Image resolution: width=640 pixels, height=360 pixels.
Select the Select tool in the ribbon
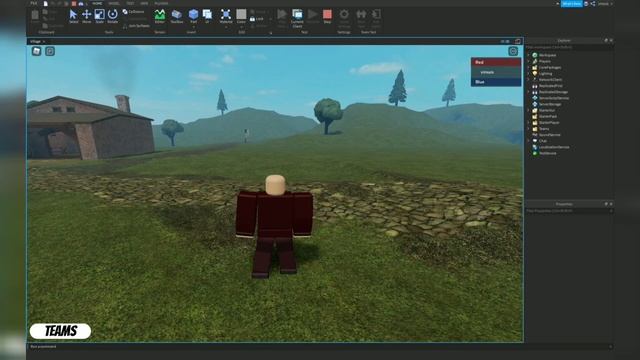73,16
